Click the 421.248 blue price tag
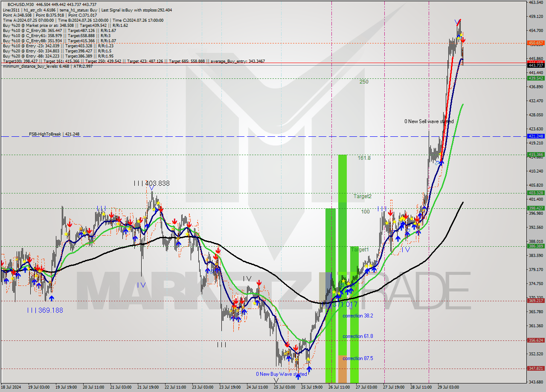This screenshot has width=546, height=392. (x=536, y=136)
